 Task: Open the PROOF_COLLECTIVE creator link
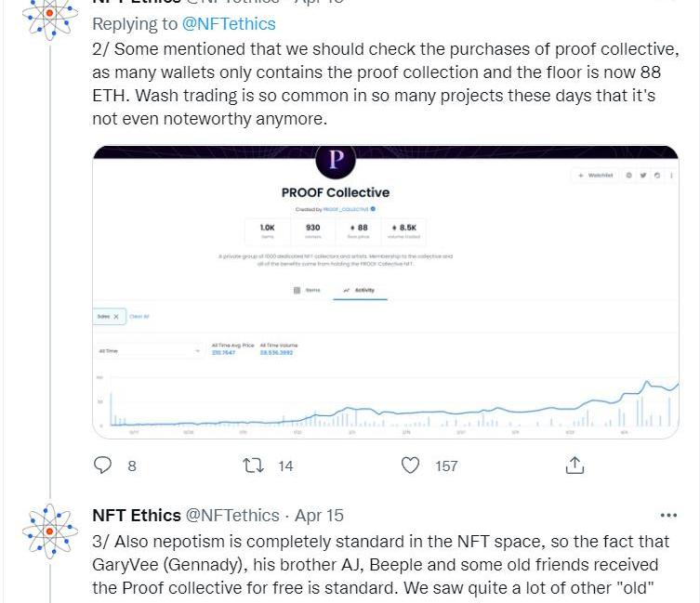coord(346,210)
